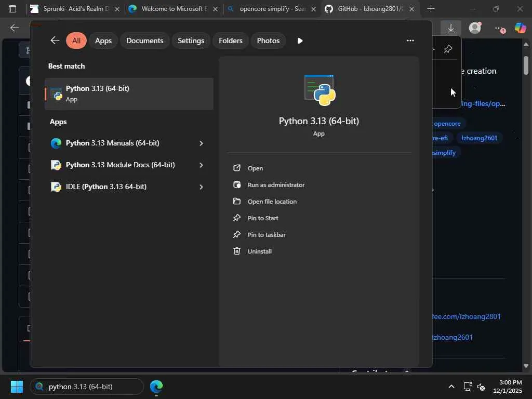Image resolution: width=532 pixels, height=399 pixels.
Task: Choose Open file location
Action: pyautogui.click(x=272, y=202)
